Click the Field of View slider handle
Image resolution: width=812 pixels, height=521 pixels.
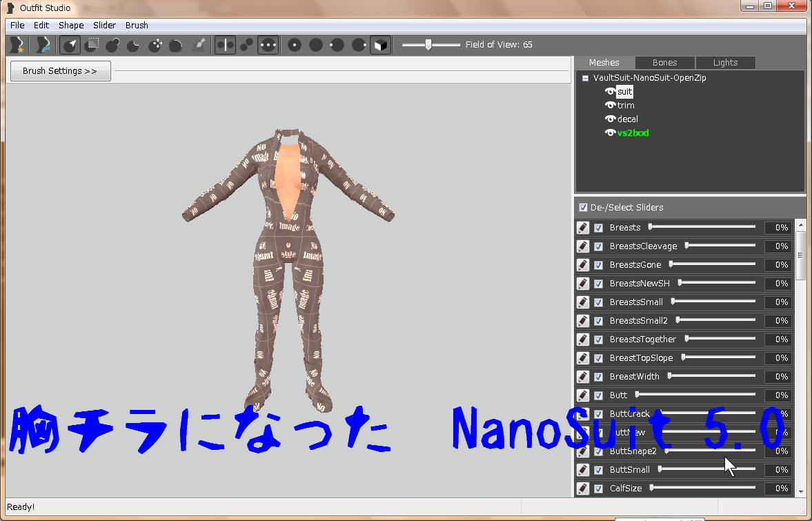pos(428,45)
